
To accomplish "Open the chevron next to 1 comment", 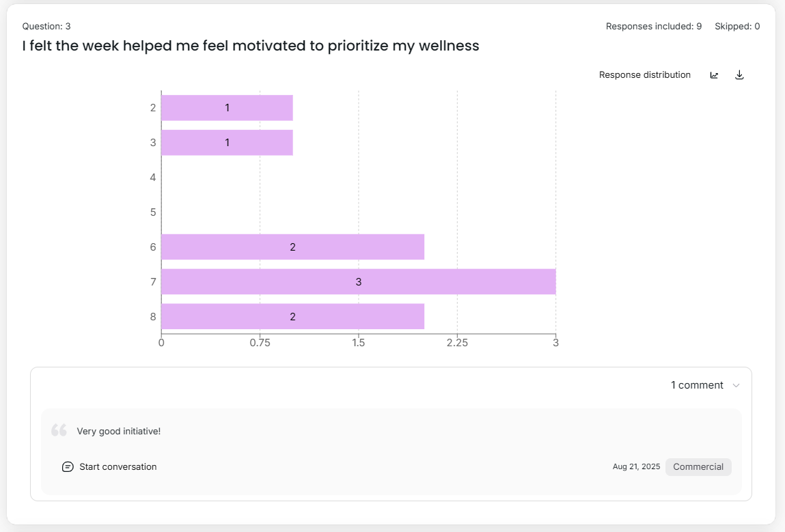I will (736, 385).
